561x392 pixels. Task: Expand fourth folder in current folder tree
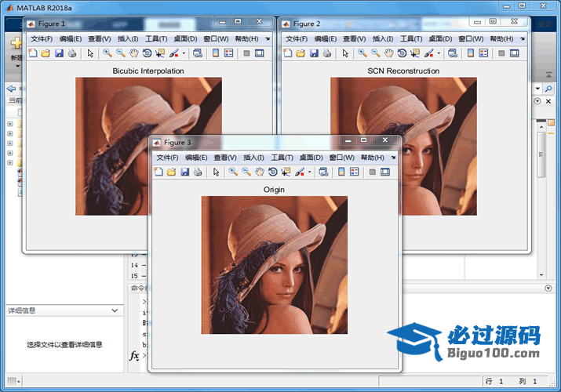click(x=10, y=153)
